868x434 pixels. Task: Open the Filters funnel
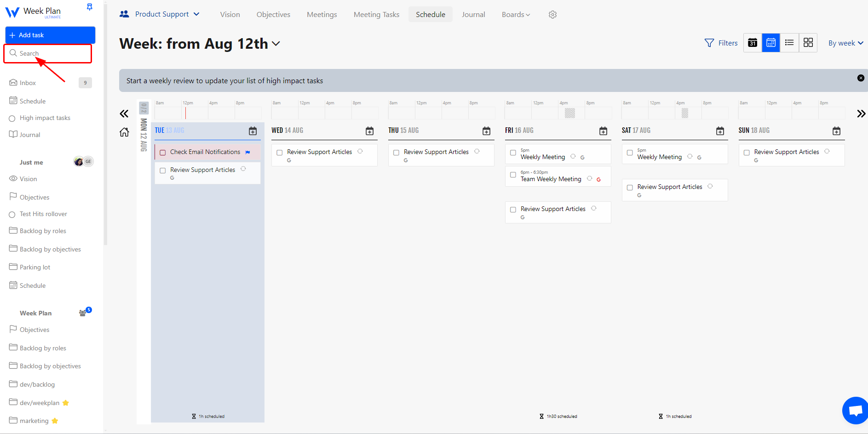coord(721,43)
